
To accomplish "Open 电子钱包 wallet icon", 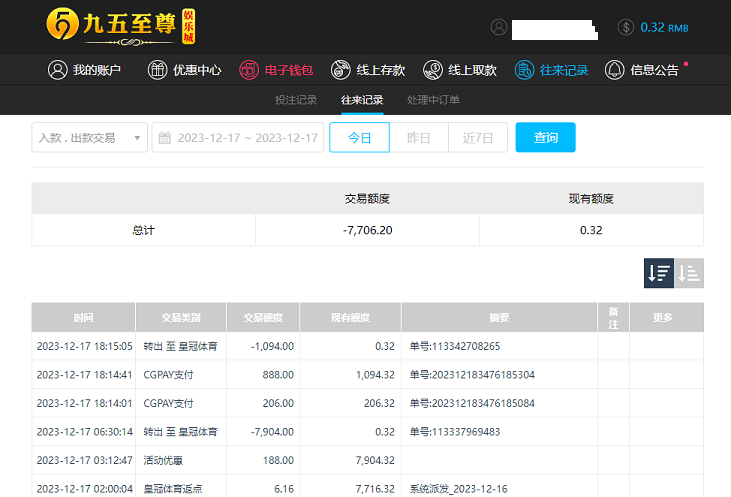I will coord(249,70).
